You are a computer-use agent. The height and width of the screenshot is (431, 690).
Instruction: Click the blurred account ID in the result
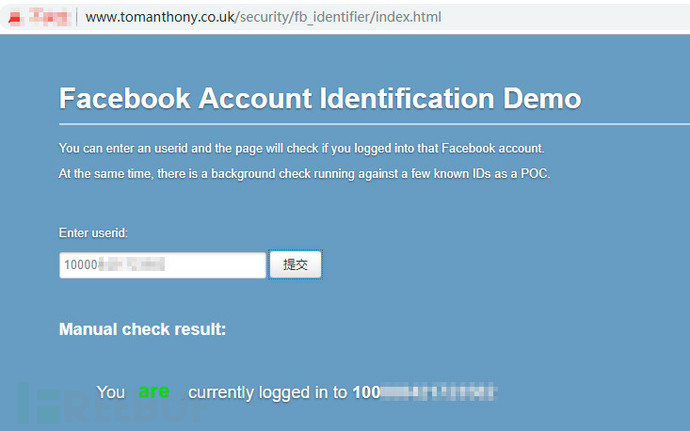coord(425,392)
